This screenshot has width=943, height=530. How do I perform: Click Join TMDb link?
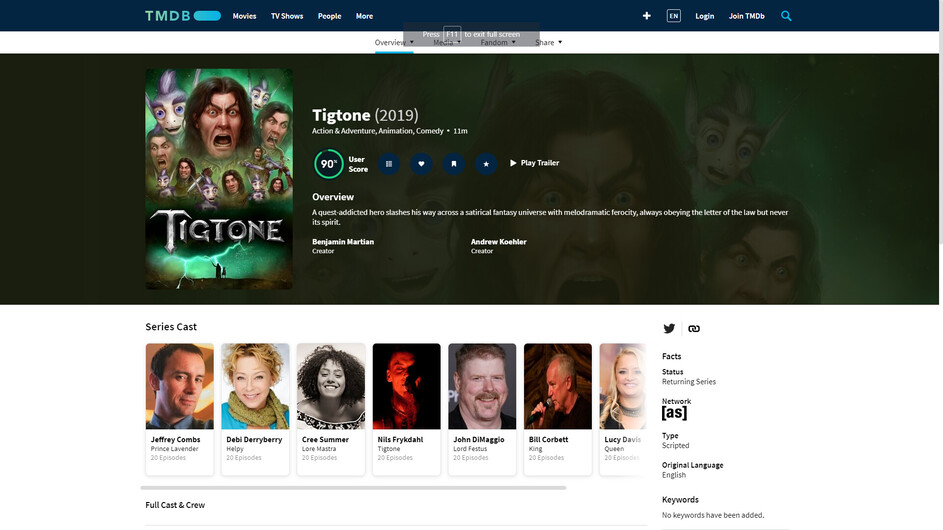pyautogui.click(x=746, y=16)
